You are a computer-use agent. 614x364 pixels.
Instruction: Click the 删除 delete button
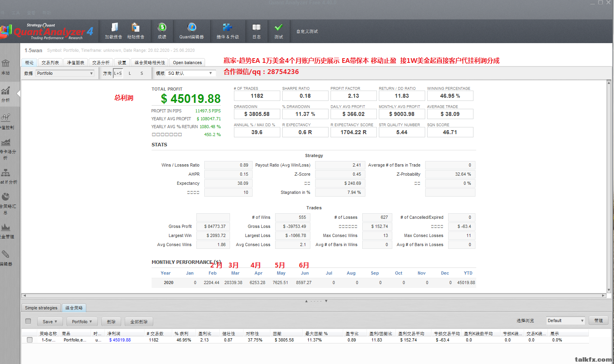click(111, 322)
